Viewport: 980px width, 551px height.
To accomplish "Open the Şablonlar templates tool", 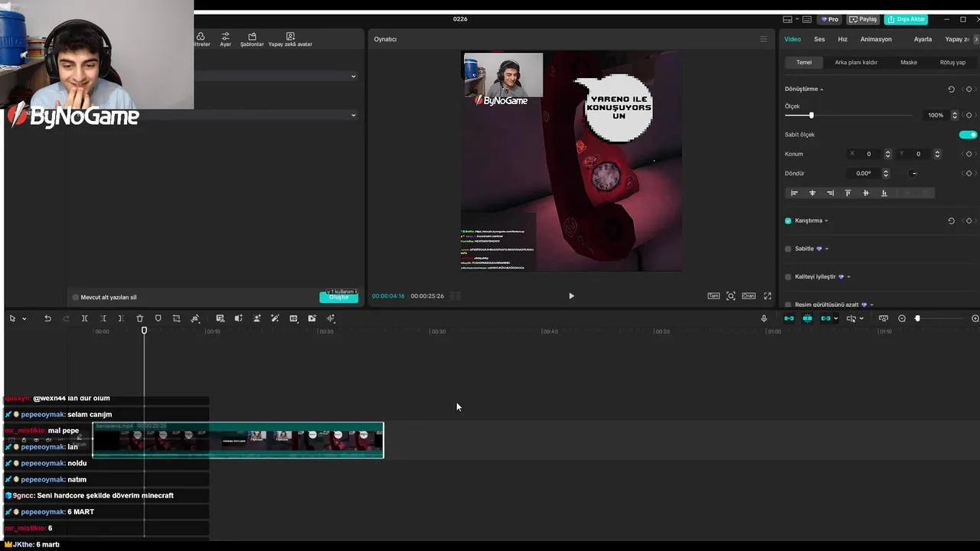I will (252, 39).
